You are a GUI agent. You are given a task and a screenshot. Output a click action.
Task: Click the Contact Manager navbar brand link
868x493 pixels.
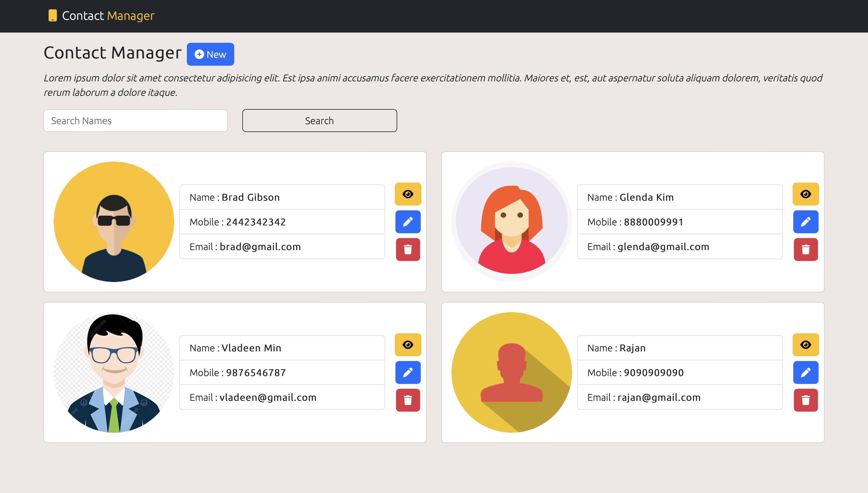[x=108, y=16]
